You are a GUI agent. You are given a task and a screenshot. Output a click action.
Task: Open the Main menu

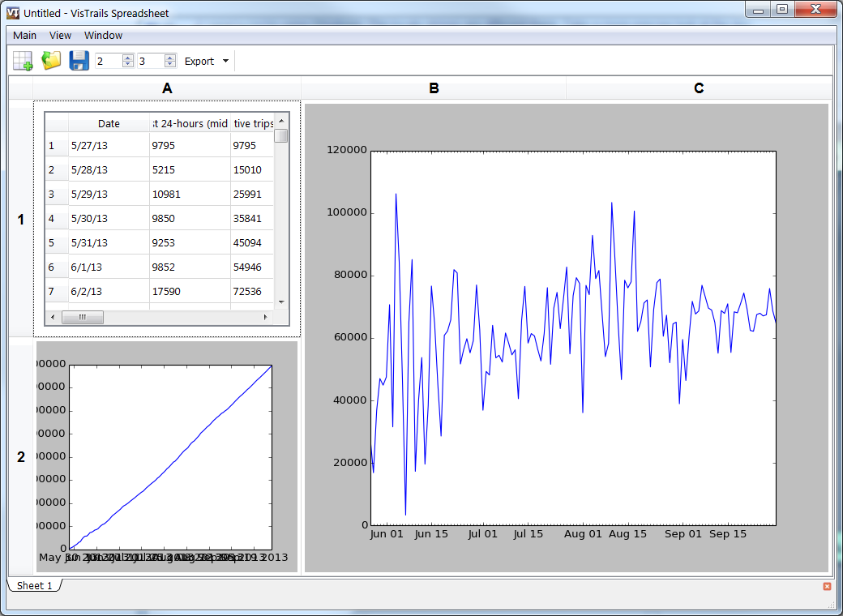point(24,35)
